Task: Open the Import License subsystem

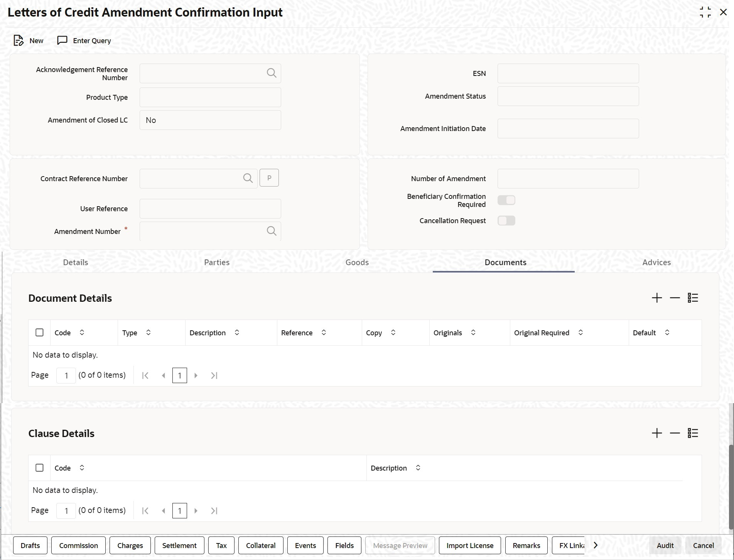Action: tap(470, 545)
